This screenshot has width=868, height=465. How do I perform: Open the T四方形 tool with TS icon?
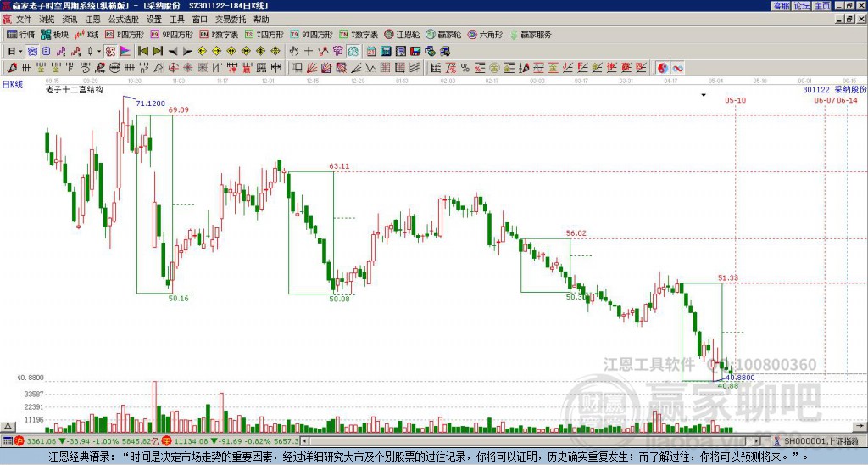click(x=264, y=34)
